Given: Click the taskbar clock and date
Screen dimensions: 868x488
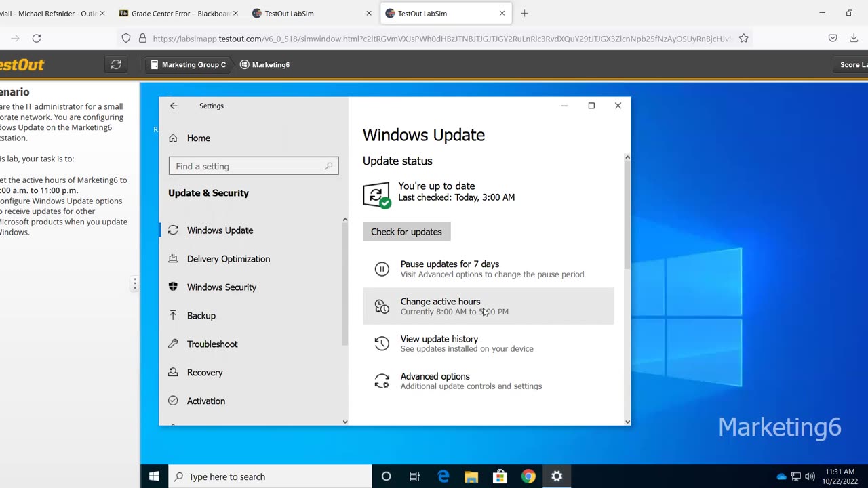Looking at the screenshot, I should (x=840, y=476).
